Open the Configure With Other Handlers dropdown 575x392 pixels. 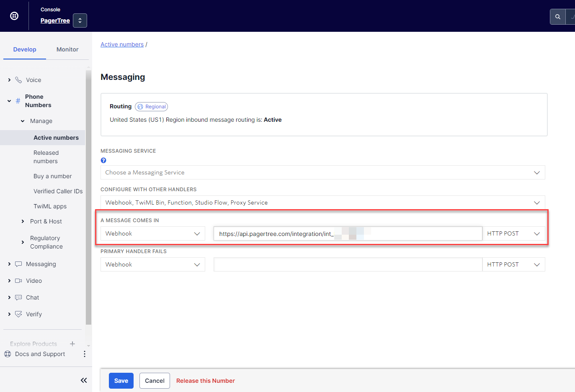click(322, 202)
